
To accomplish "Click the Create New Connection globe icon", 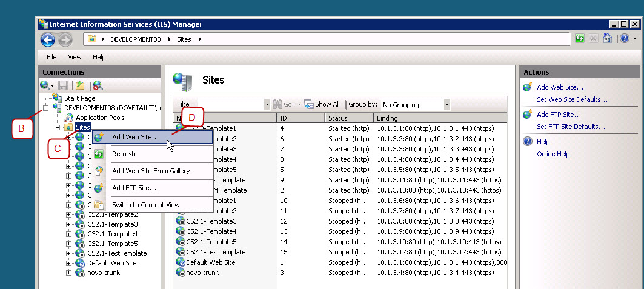I will click(45, 86).
